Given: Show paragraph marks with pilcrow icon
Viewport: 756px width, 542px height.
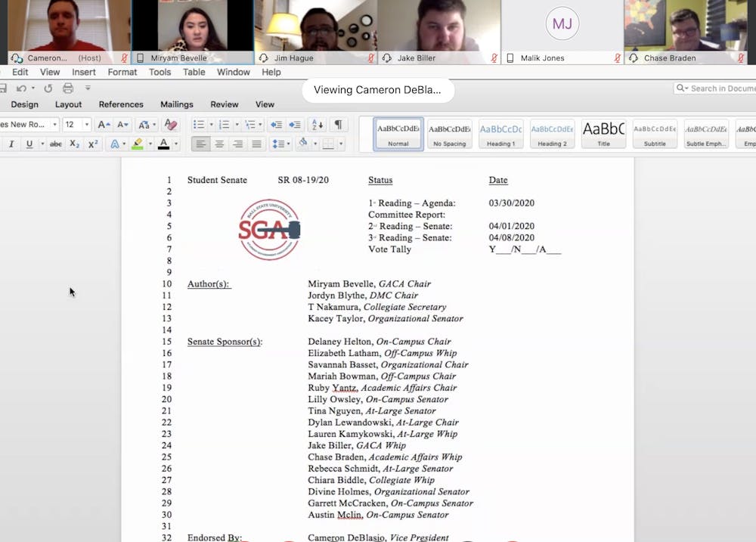Looking at the screenshot, I should [338, 125].
